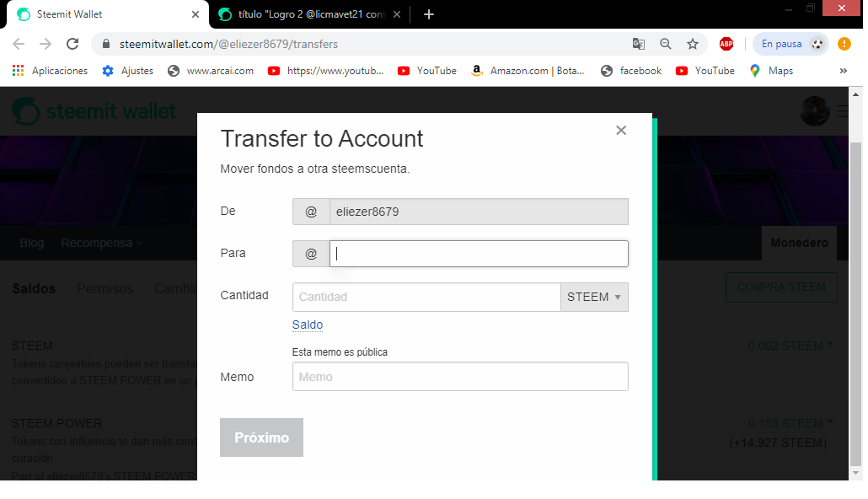
Task: Click the page scrollbar down arrow
Action: pyautogui.click(x=856, y=472)
